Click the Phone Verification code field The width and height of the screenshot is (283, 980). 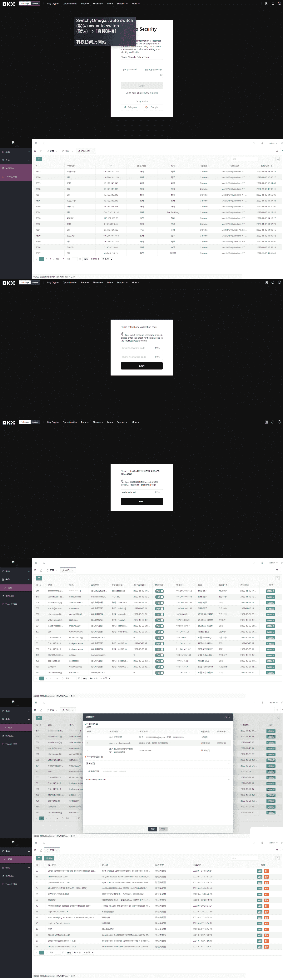(x=141, y=357)
